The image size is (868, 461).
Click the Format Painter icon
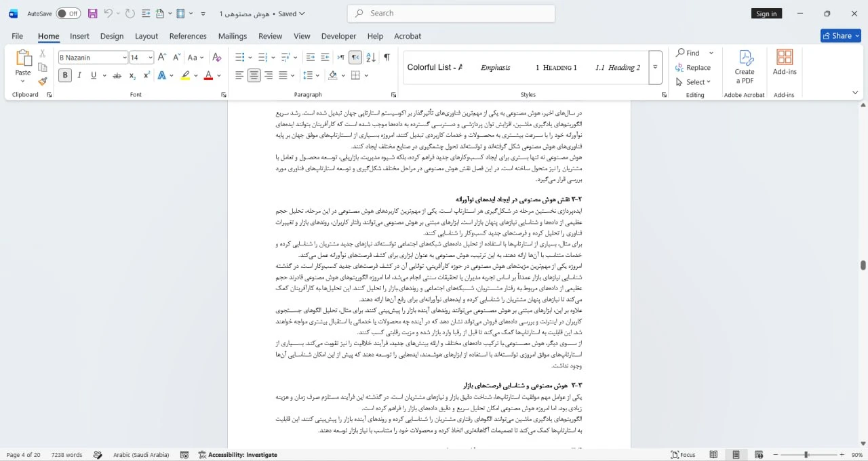43,81
